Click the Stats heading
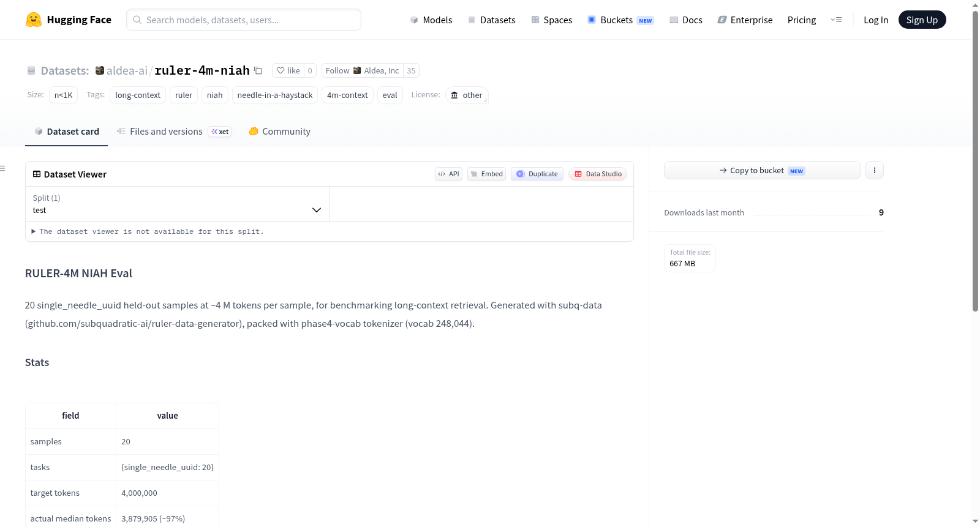 [37, 362]
